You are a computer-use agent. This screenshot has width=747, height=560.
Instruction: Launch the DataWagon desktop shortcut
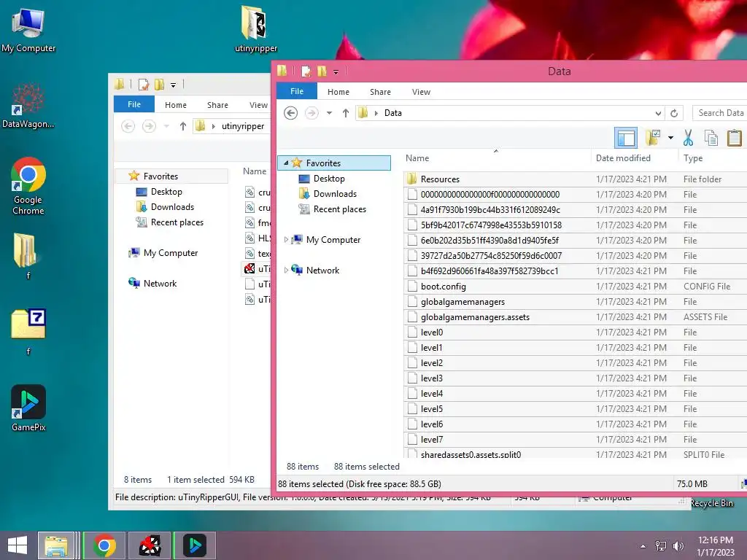click(x=28, y=106)
